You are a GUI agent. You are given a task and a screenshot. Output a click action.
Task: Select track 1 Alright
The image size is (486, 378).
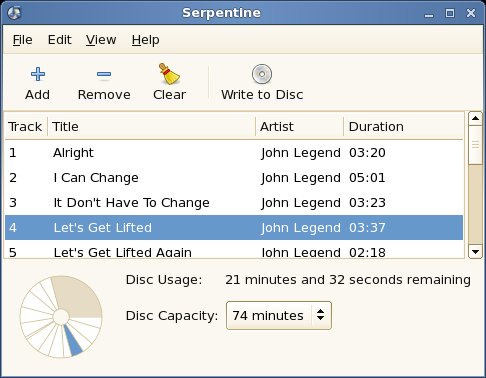pyautogui.click(x=234, y=153)
